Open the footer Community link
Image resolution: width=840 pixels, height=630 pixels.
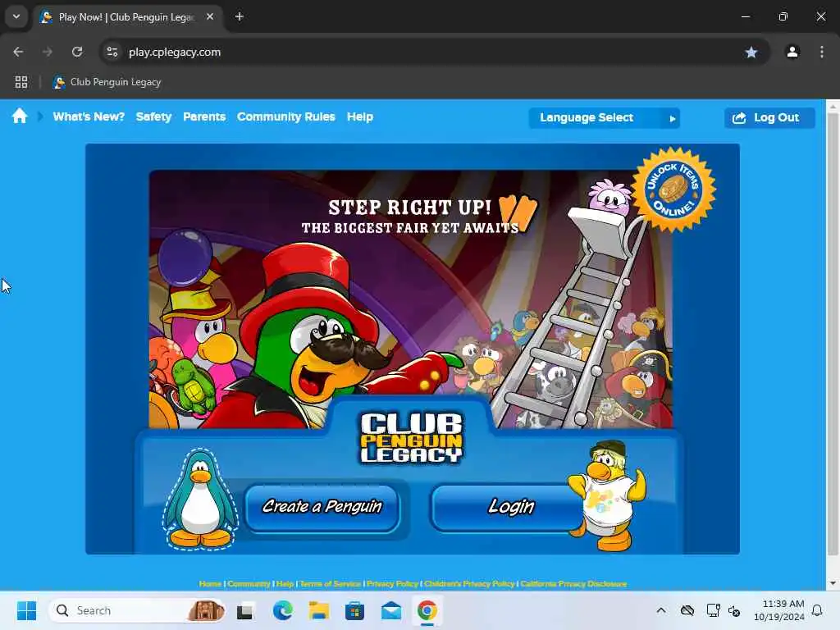[x=249, y=583]
